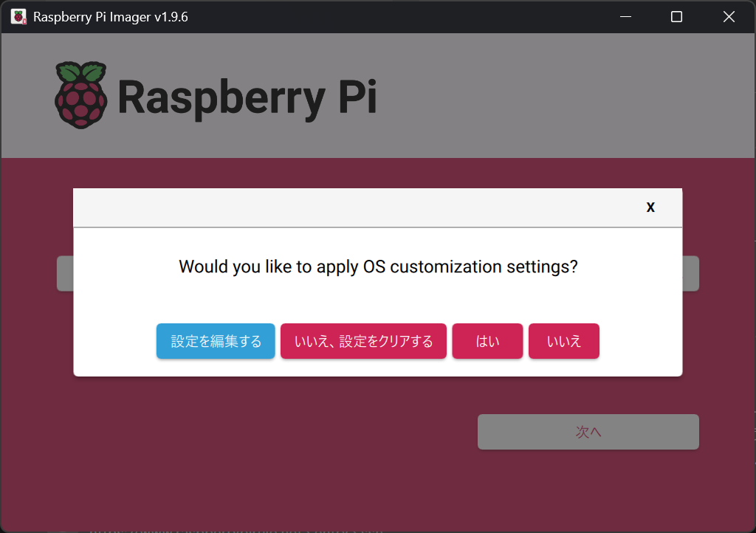Viewport: 756px width, 533px height.
Task: Minimize the Raspberry Pi Imager window
Action: 625,17
